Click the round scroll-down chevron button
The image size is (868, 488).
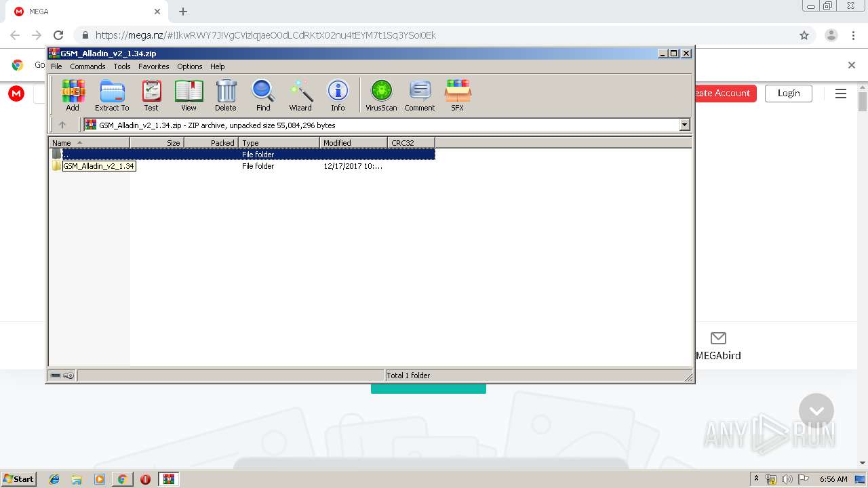(816, 411)
